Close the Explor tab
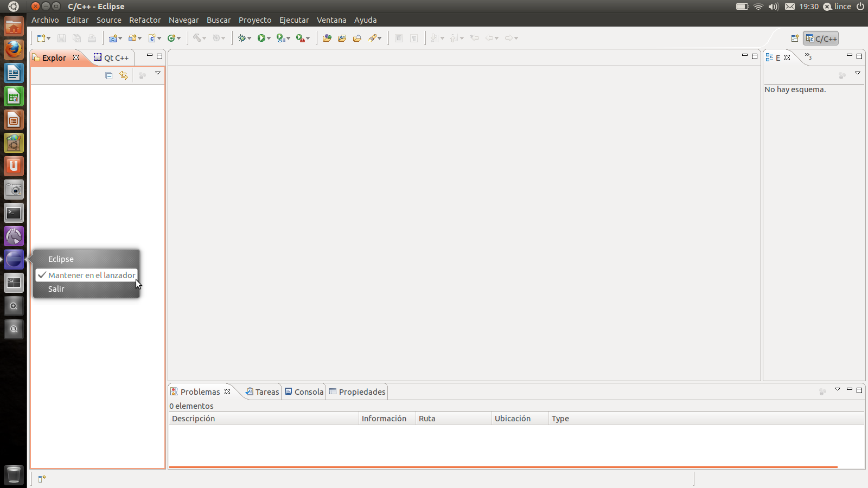 coord(76,57)
